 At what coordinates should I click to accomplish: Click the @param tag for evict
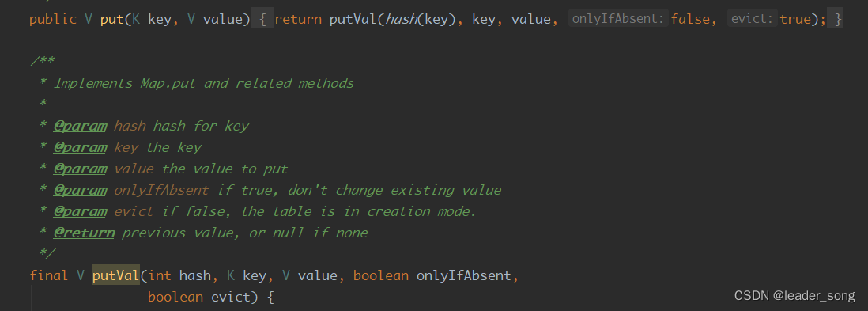(80, 212)
